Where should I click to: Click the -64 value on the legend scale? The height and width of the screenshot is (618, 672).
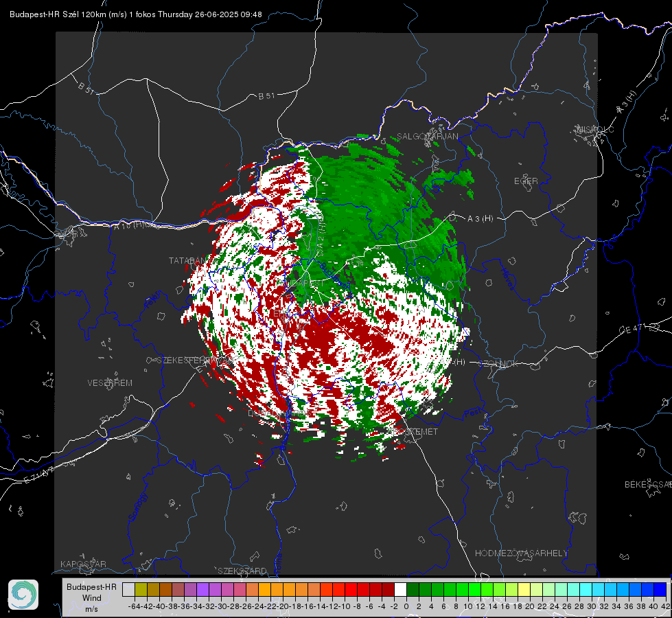pos(134,606)
